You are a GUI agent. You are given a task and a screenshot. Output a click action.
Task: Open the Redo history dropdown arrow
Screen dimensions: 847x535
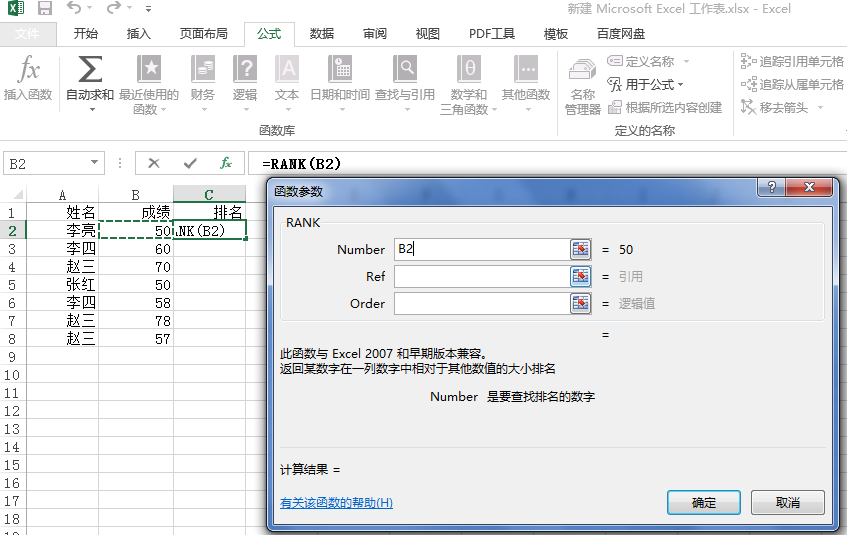click(130, 9)
